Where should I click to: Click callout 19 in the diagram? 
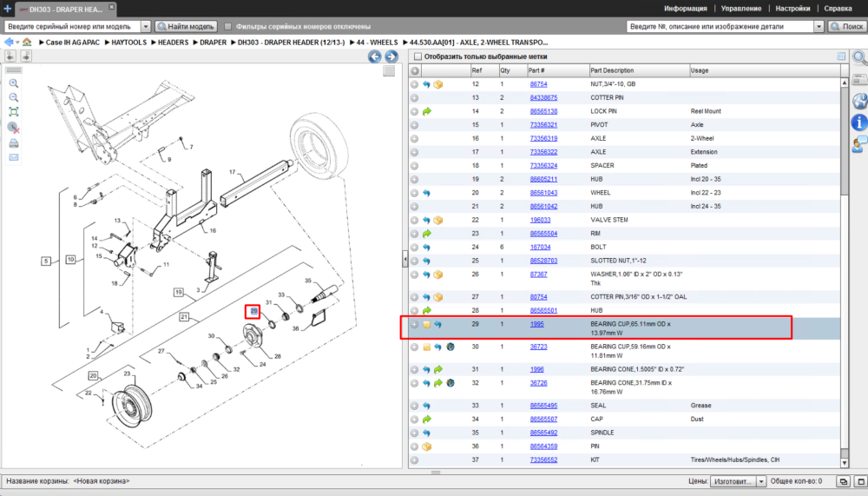(178, 292)
